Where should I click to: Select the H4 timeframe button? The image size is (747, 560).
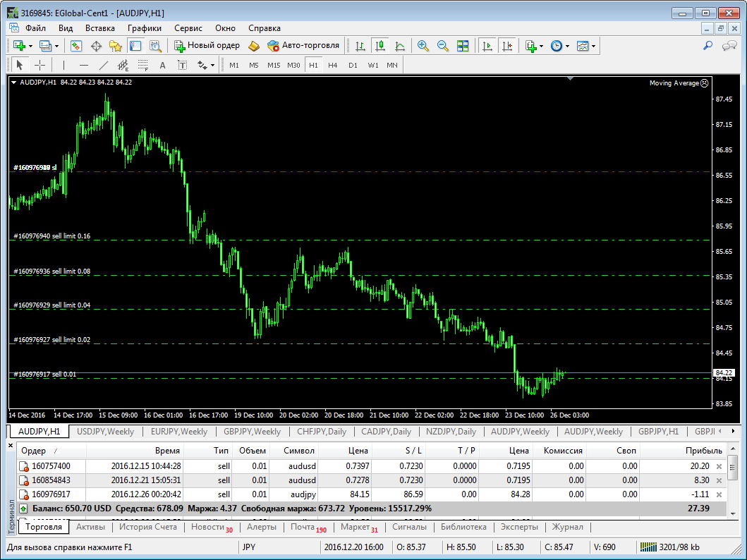click(333, 65)
